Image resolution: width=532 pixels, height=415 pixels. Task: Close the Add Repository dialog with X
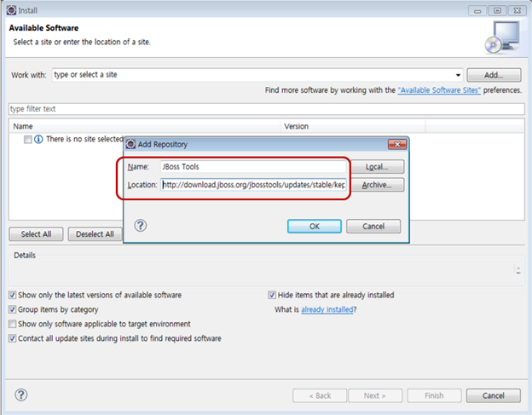[x=396, y=145]
